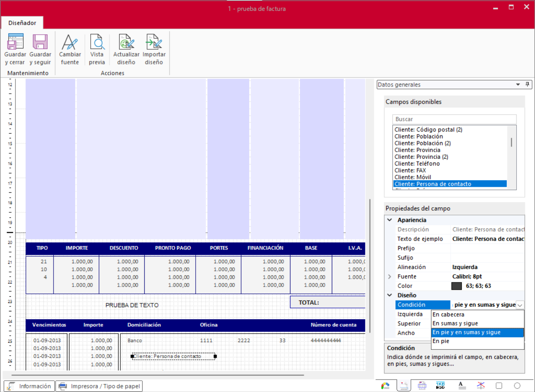Image resolution: width=535 pixels, height=392 pixels.
Task: Open the Datos generales panel dropdown
Action: pos(518,84)
